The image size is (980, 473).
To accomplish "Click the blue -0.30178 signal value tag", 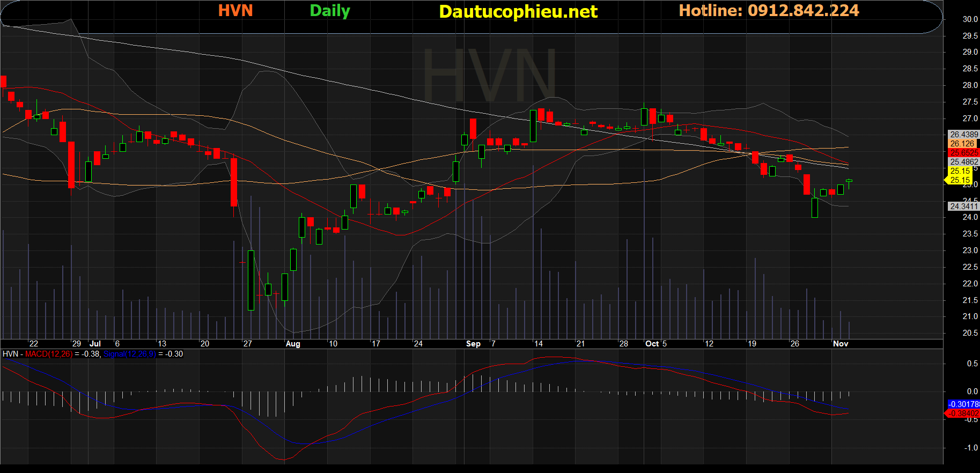I will (x=963, y=404).
